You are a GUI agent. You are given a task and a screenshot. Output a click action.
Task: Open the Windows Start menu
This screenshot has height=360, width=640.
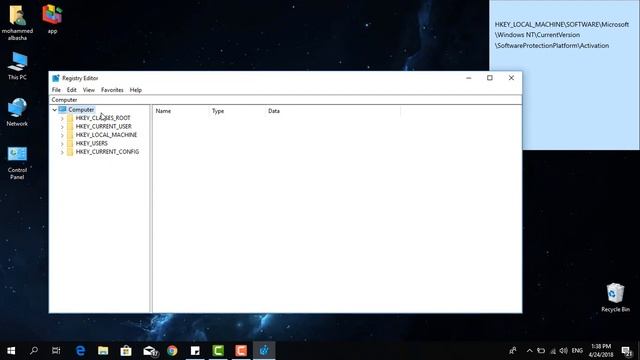coord(11,350)
